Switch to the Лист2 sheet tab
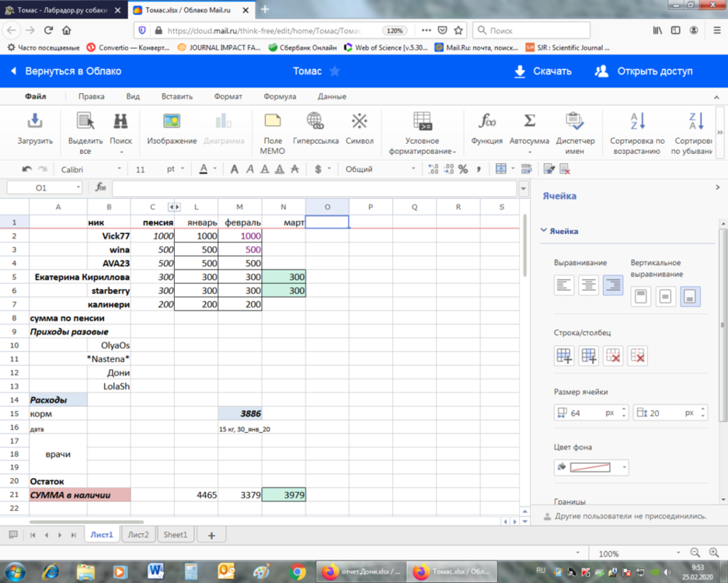The height and width of the screenshot is (583, 728). pyautogui.click(x=138, y=535)
